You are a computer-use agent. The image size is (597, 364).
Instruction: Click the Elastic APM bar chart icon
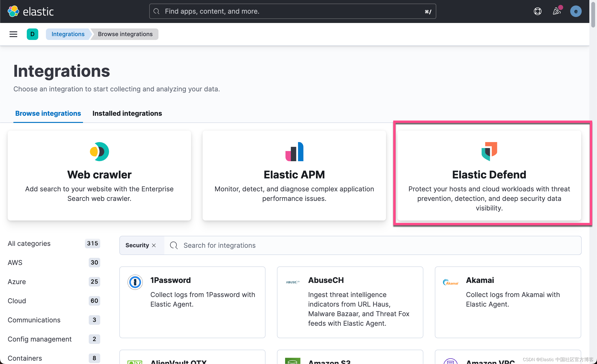tap(294, 151)
